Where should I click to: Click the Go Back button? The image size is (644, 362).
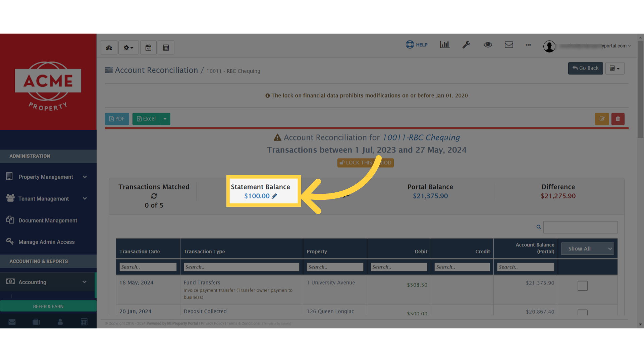point(585,68)
